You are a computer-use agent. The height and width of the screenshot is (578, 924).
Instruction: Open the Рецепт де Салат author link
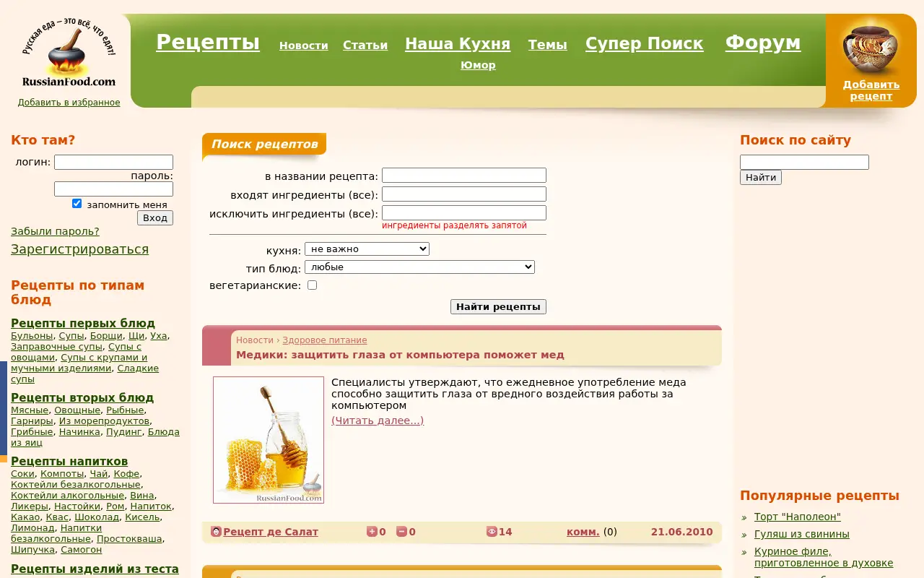[271, 532]
